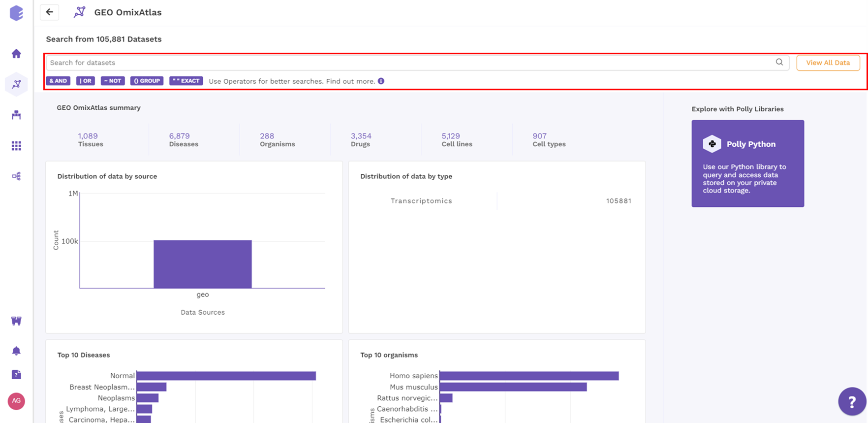Click the Lymphoma, Large... label
This screenshot has width=868, height=423.
(100, 409)
